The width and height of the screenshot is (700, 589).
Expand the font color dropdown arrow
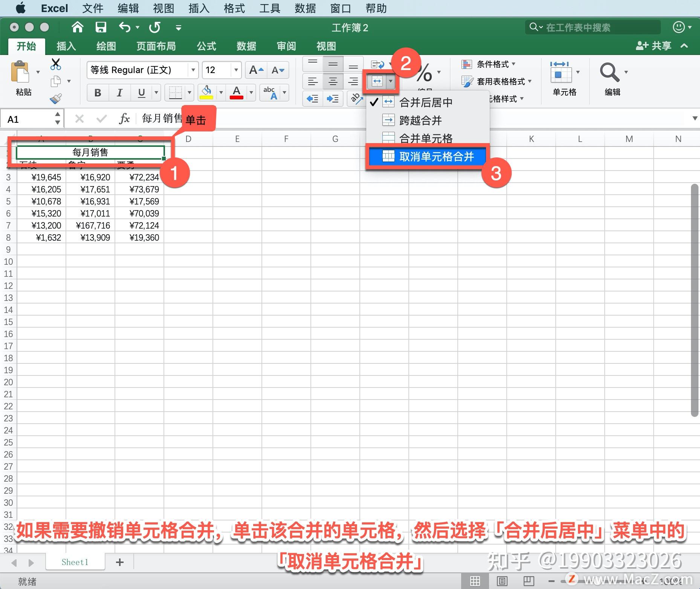click(x=251, y=93)
